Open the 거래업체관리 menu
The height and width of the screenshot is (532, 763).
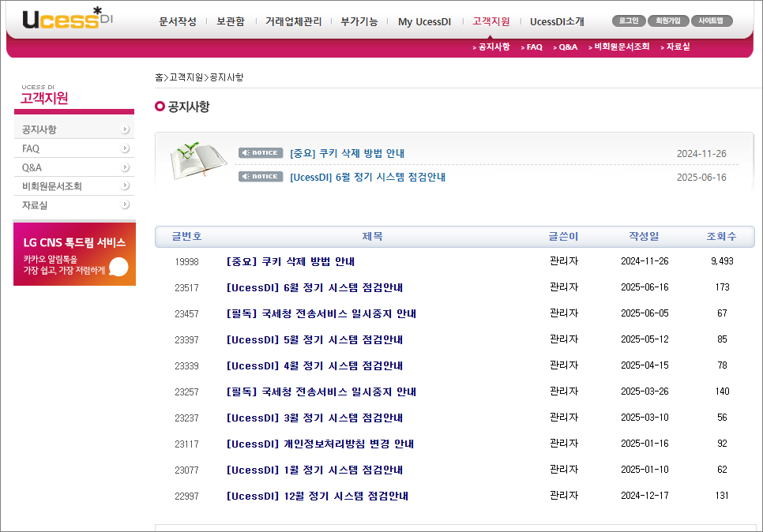tap(293, 21)
